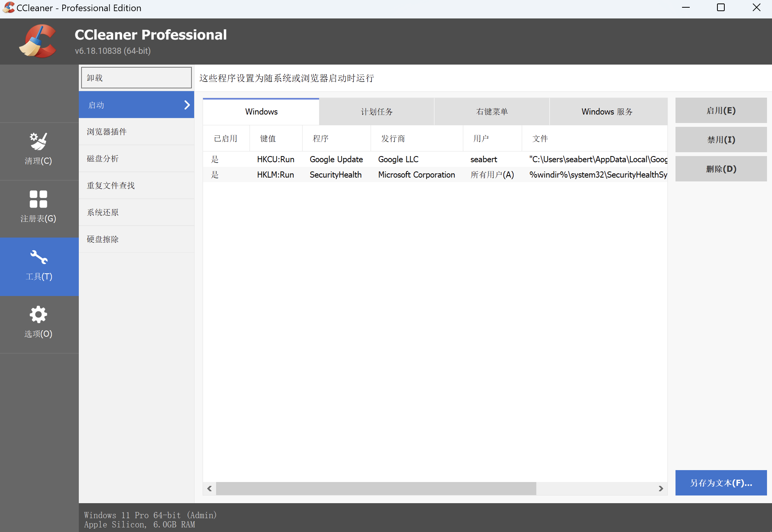Maximize the CCleaner window
The width and height of the screenshot is (772, 532).
coord(721,8)
